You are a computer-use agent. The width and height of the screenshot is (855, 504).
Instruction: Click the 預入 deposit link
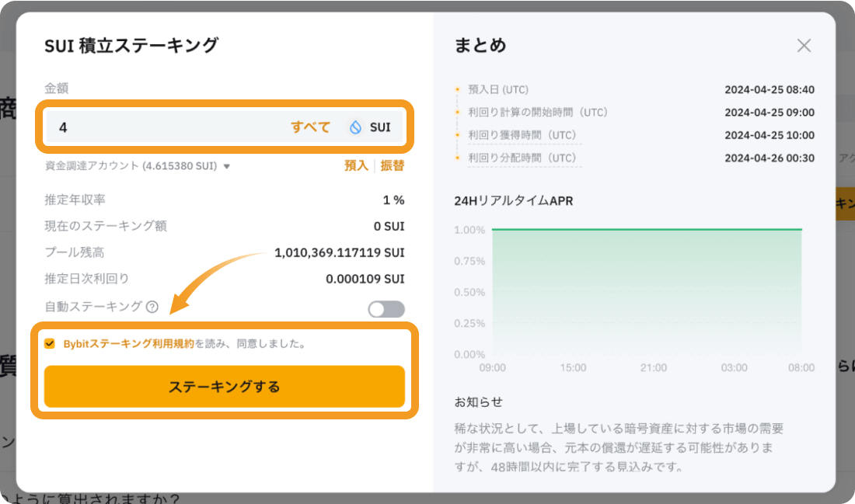[356, 165]
